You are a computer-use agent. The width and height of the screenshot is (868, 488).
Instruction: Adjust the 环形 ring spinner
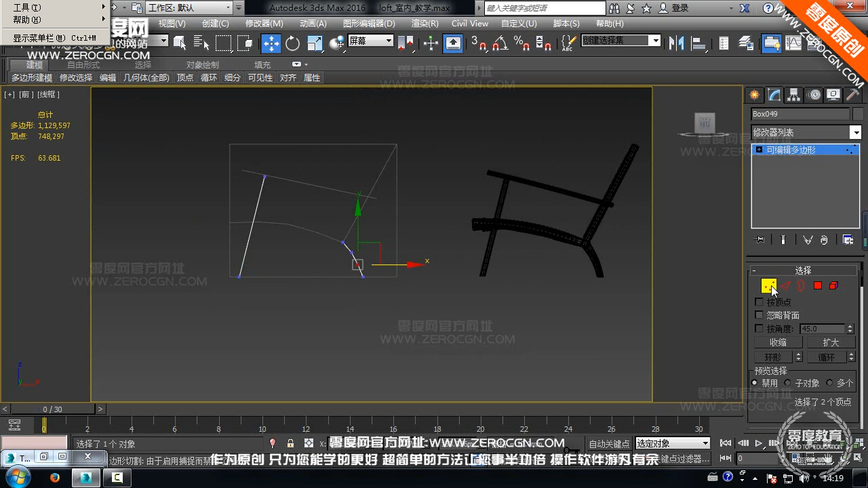(798, 357)
